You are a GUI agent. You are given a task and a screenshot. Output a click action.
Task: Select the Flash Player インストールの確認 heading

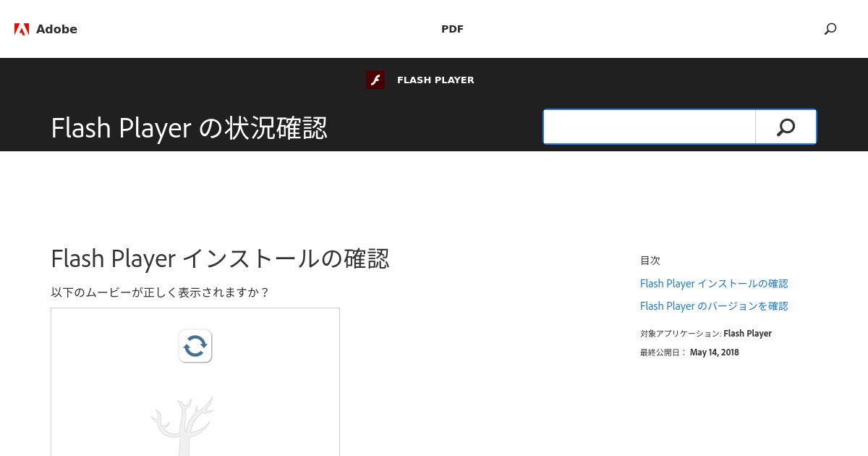(220, 258)
